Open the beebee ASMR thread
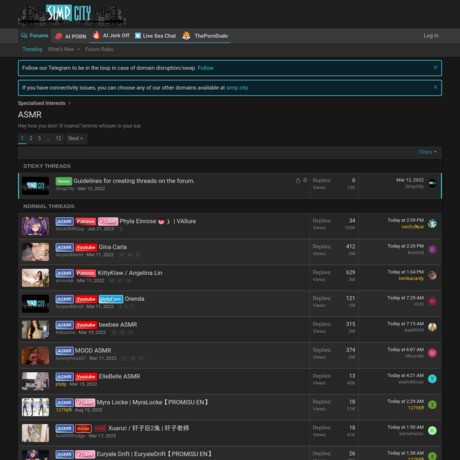Image resolution: width=460 pixels, height=460 pixels. coord(118,325)
